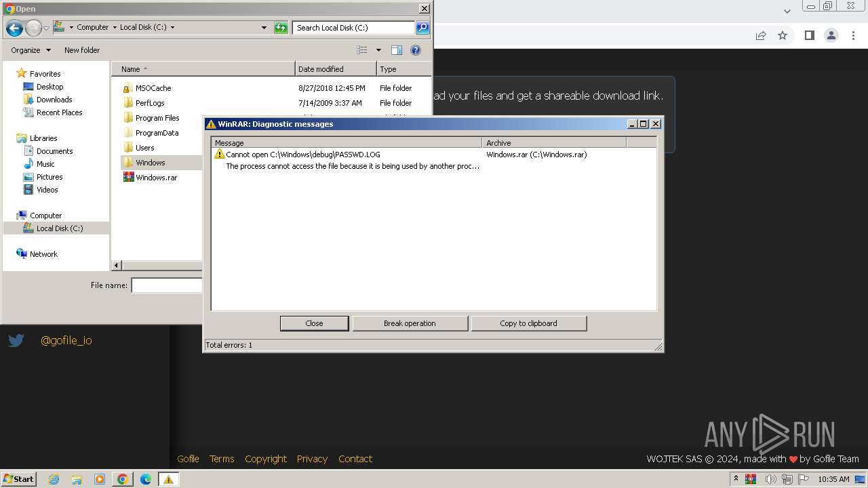This screenshot has width=868, height=488.
Task: Select the Windows.rar archive file
Action: [x=156, y=178]
